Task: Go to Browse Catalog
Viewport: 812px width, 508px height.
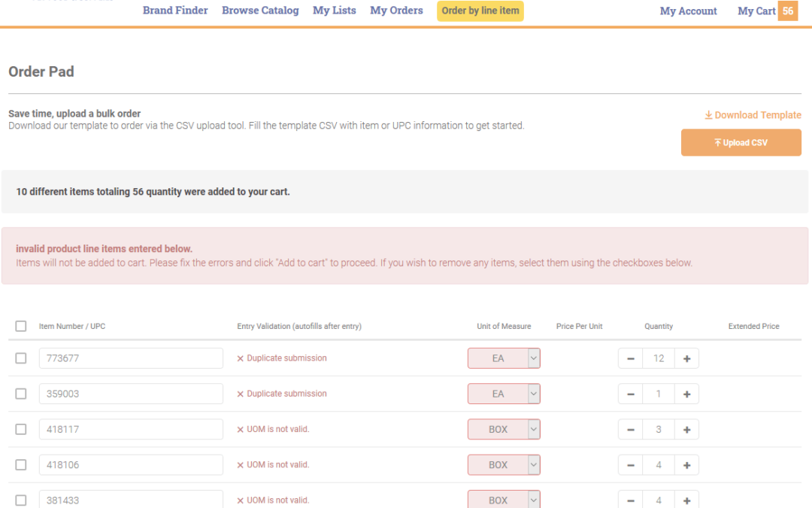Action: point(260,11)
